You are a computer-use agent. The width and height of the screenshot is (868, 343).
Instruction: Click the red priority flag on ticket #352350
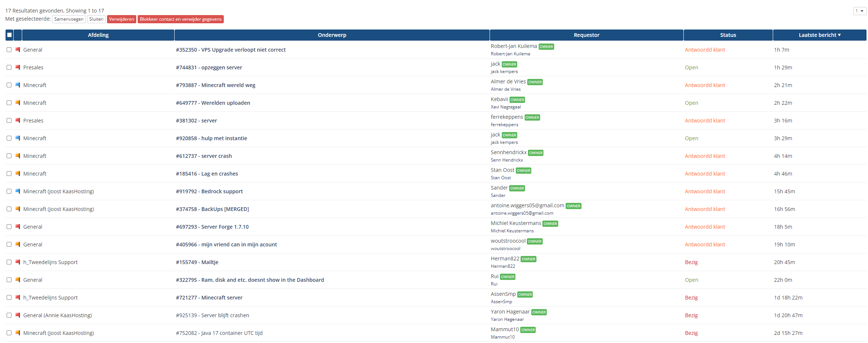click(17, 49)
